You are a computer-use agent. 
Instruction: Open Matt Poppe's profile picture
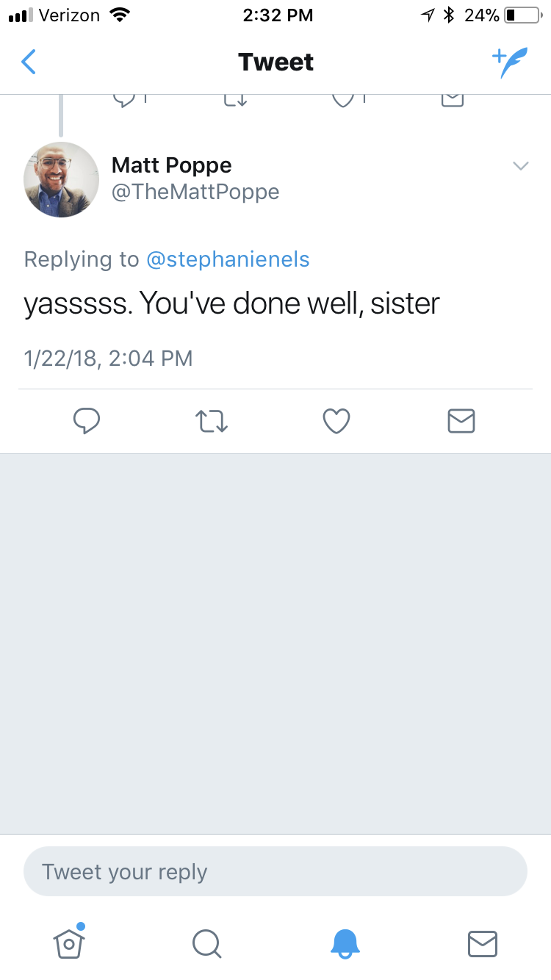62,180
